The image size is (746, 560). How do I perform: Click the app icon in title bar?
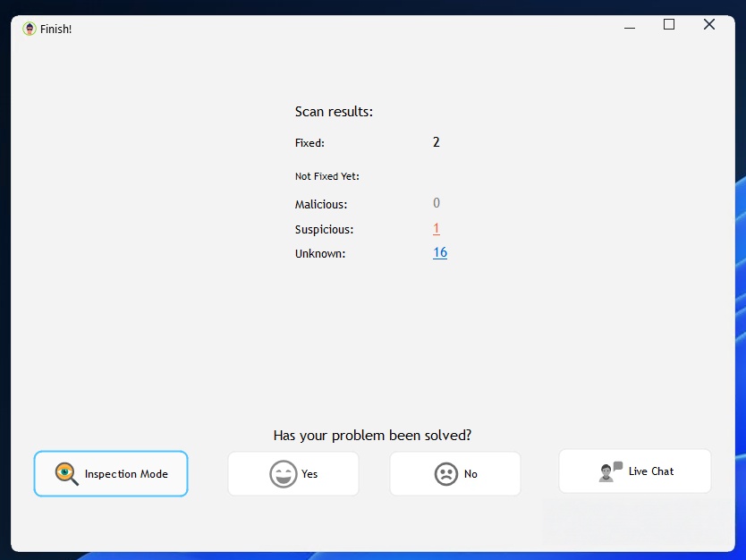pyautogui.click(x=30, y=29)
